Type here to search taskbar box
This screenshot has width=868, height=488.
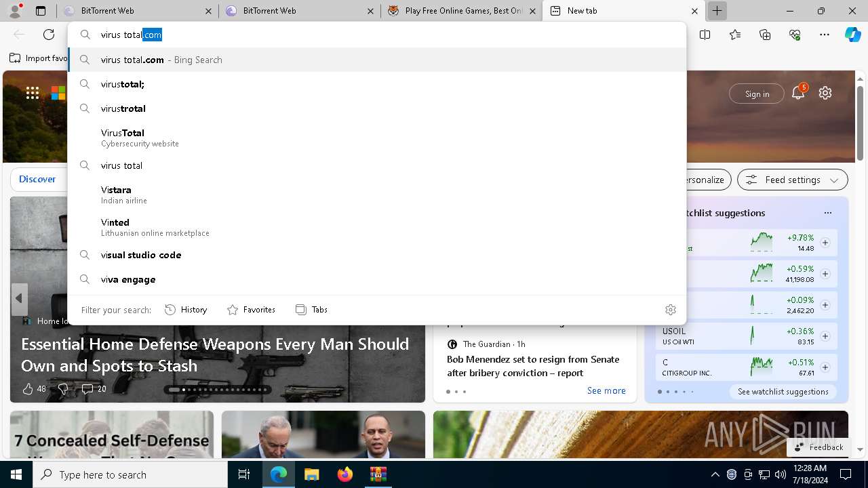130,474
